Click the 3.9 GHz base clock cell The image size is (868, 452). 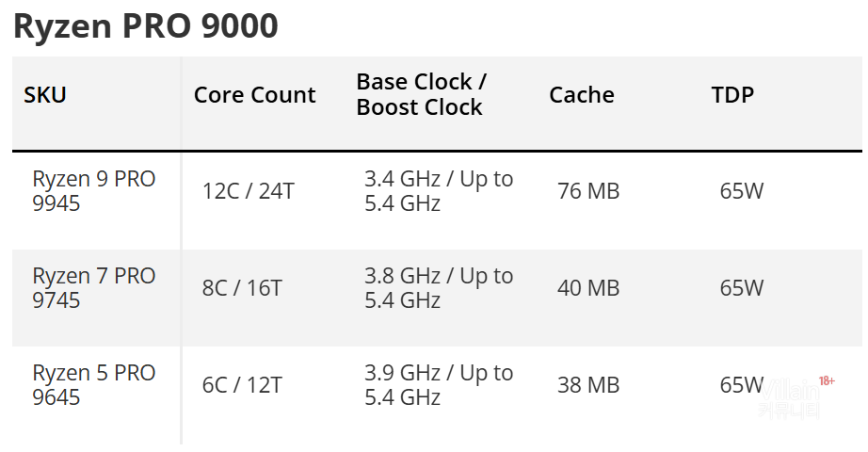(439, 385)
